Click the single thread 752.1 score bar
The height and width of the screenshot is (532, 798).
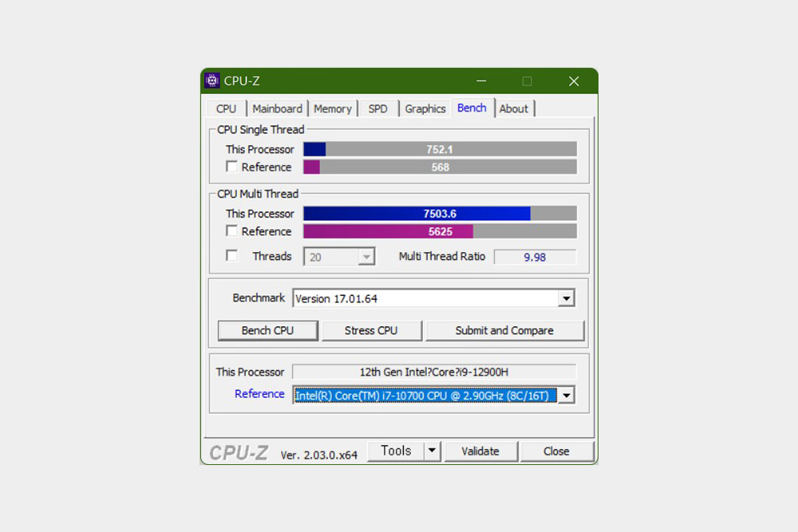[x=440, y=149]
